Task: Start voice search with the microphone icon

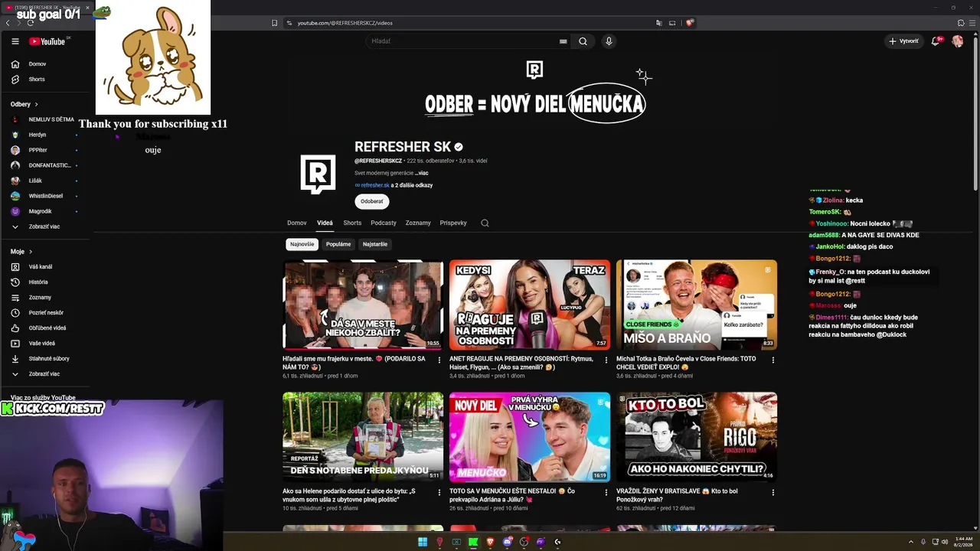Action: click(x=609, y=41)
